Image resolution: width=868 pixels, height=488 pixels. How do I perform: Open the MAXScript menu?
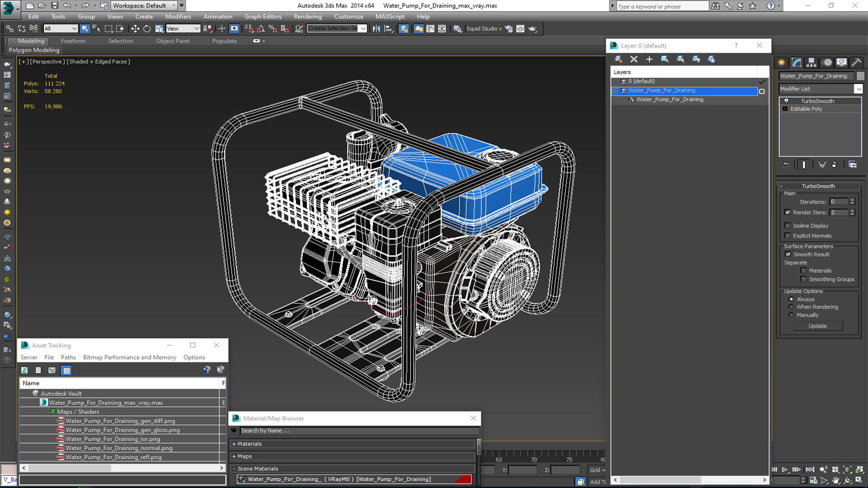[390, 17]
